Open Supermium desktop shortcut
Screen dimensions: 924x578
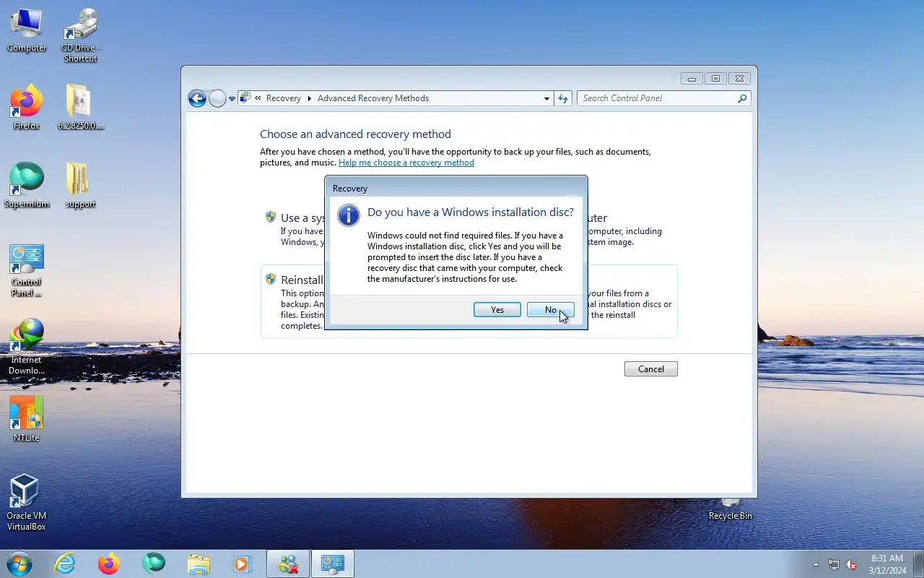27,186
